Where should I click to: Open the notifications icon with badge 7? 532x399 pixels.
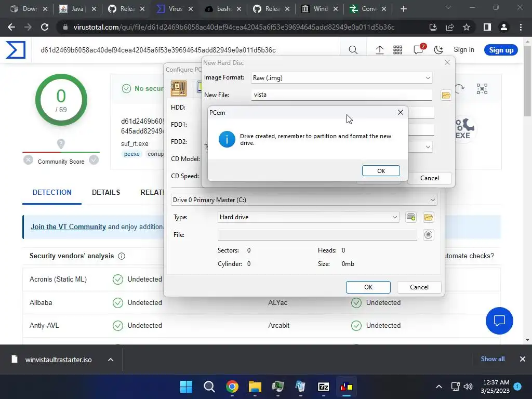point(419,49)
